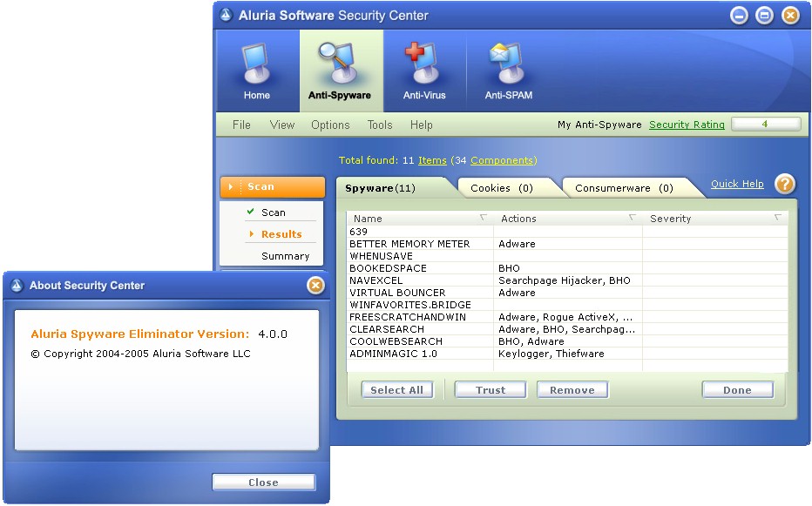Open the Security Rating link

coord(687,125)
